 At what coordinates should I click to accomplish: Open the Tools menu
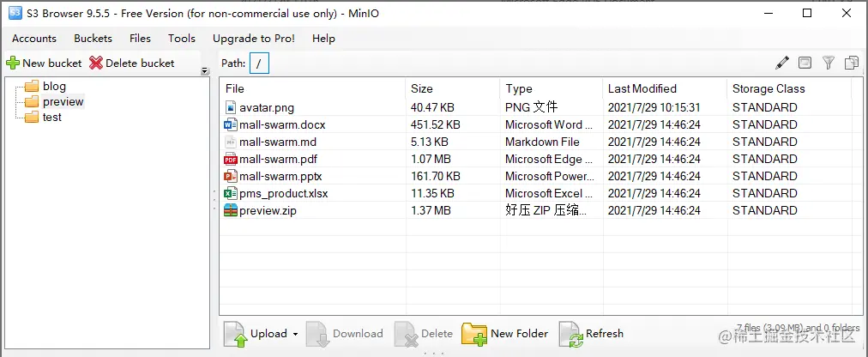(x=182, y=39)
